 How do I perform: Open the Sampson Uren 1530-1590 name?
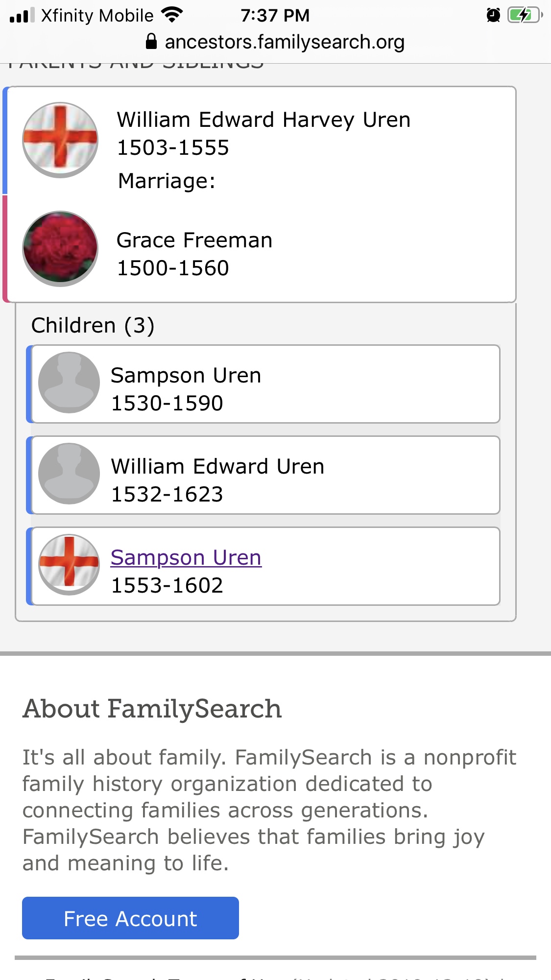(x=186, y=376)
